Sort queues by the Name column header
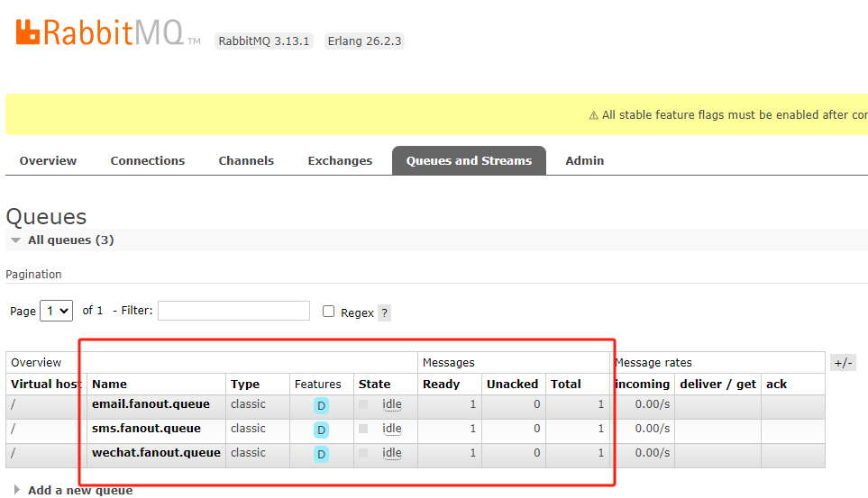The width and height of the screenshot is (868, 498). click(110, 385)
